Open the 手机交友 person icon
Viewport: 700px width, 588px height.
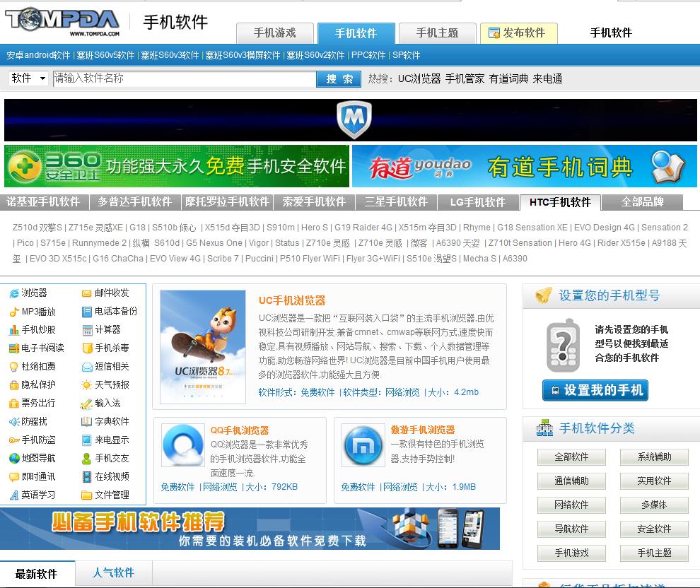(86, 458)
